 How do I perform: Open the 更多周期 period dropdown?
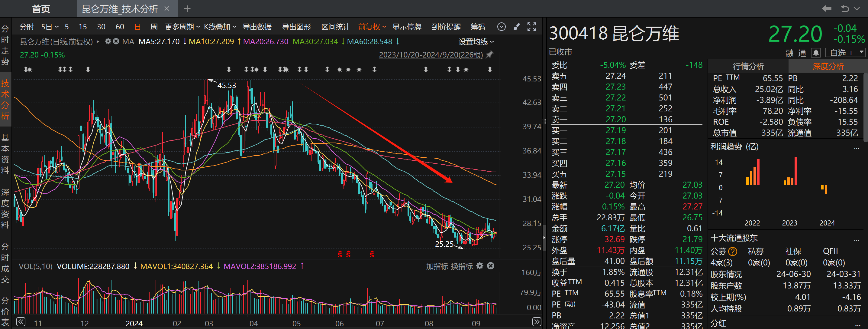point(182,27)
